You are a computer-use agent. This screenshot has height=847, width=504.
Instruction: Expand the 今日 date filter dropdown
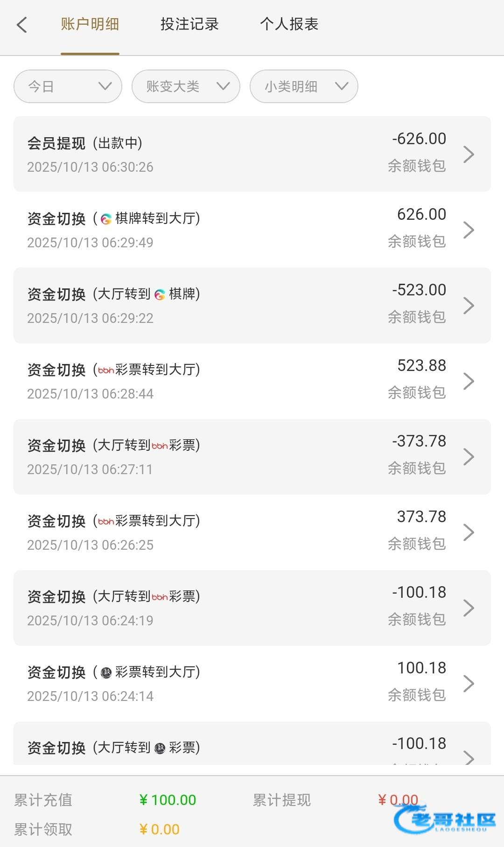[x=68, y=86]
